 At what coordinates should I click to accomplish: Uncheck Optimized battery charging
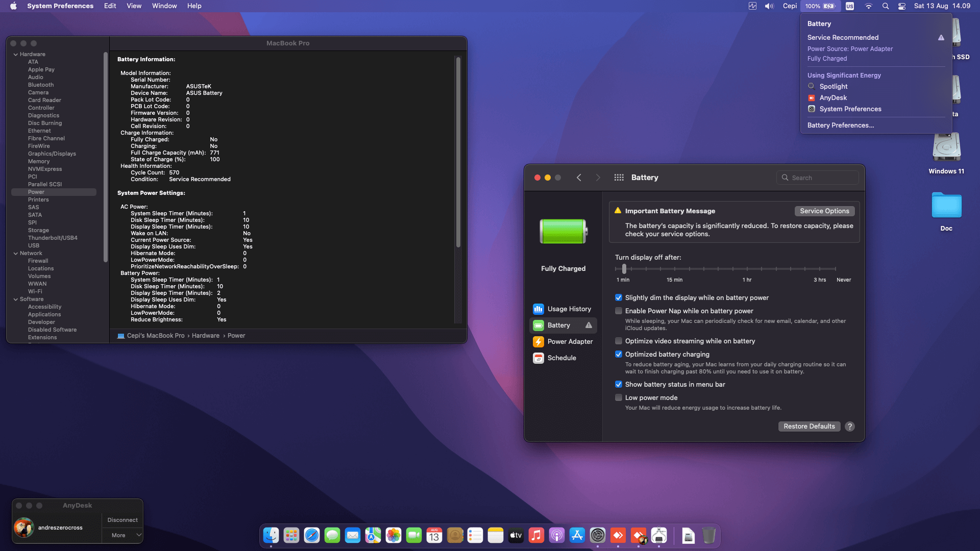pyautogui.click(x=619, y=354)
